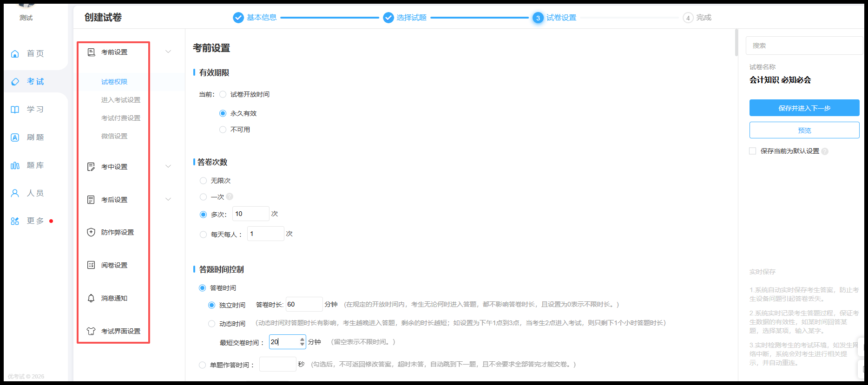The width and height of the screenshot is (868, 385).
Task: Select 动态时间 radio option
Action: coord(211,324)
